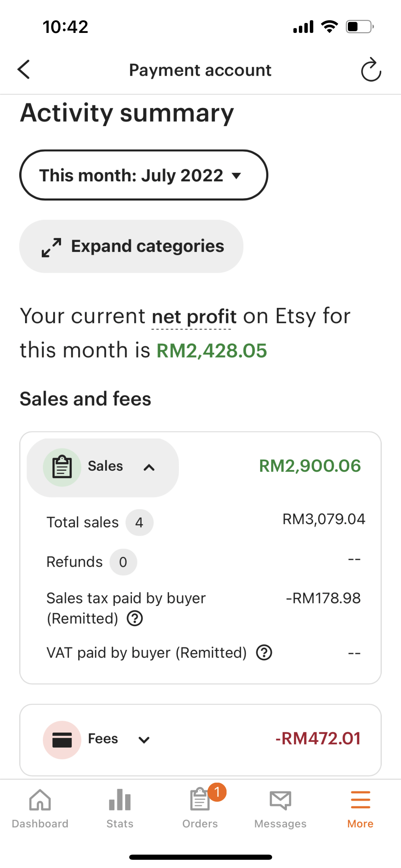Screen dimensions: 401x868
Task: Open help for Sales tax paid by buyer
Action: [x=135, y=618]
